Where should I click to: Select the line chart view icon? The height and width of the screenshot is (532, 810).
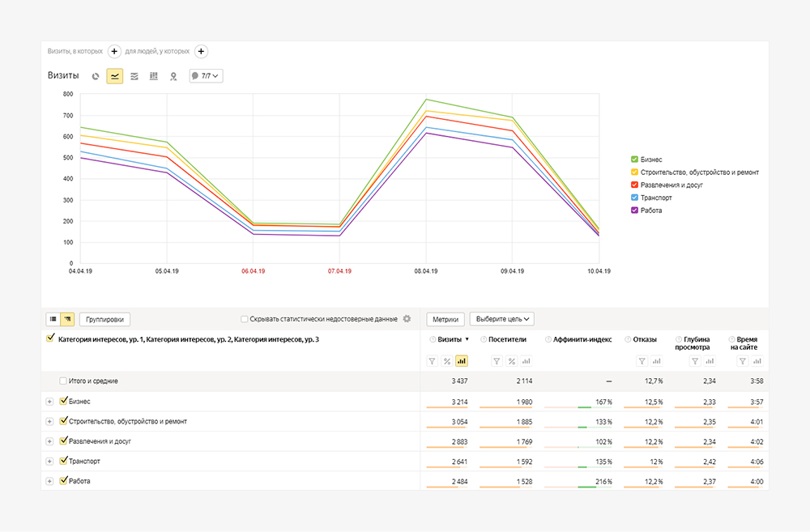[115, 76]
